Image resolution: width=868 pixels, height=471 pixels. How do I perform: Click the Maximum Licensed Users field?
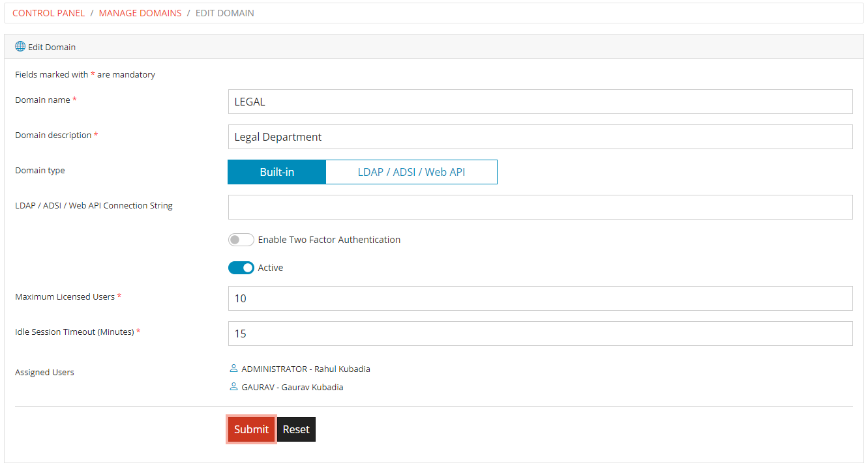[x=456, y=298]
